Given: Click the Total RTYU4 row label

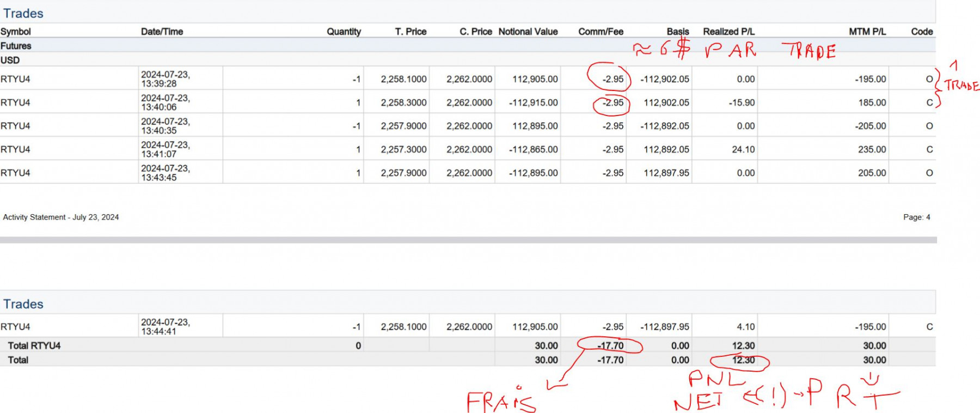Looking at the screenshot, I should click(x=34, y=345).
